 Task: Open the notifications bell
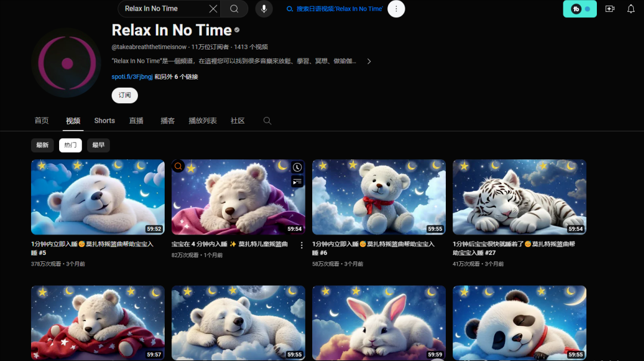tap(631, 9)
